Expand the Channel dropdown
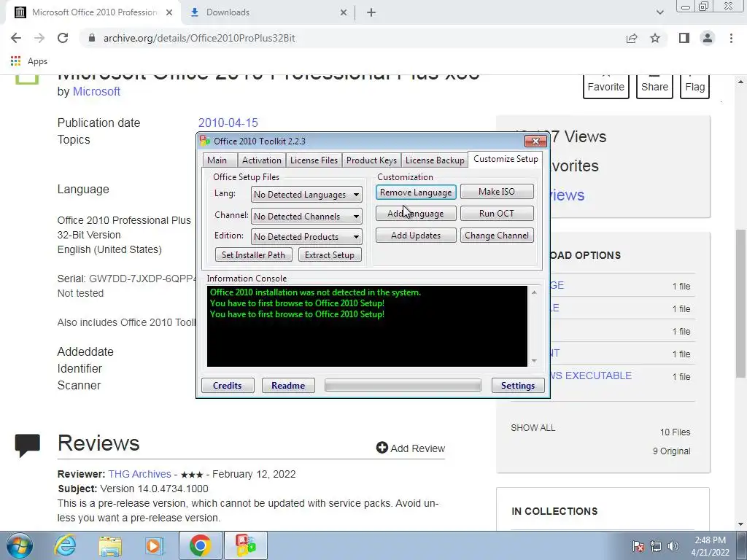 point(306,216)
